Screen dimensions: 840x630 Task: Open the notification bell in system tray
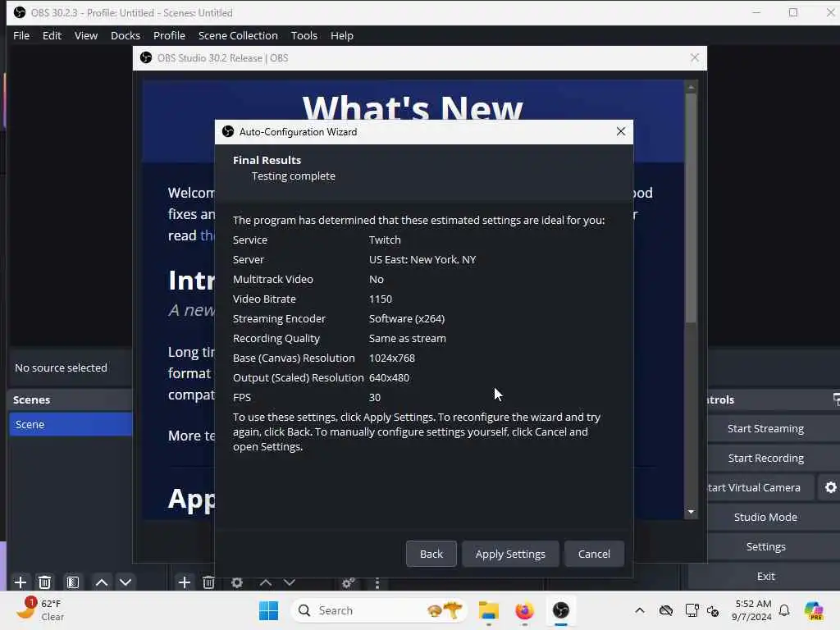pyautogui.click(x=784, y=610)
